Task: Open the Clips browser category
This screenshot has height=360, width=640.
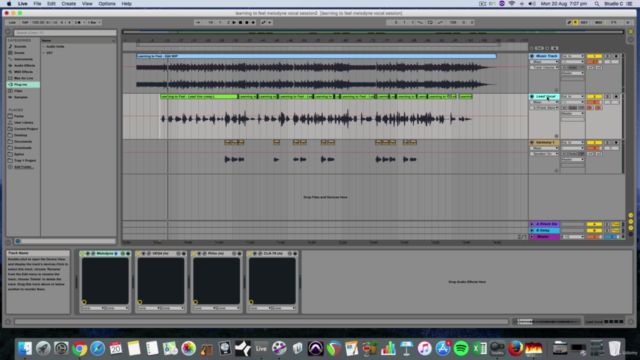Action: tap(18, 91)
